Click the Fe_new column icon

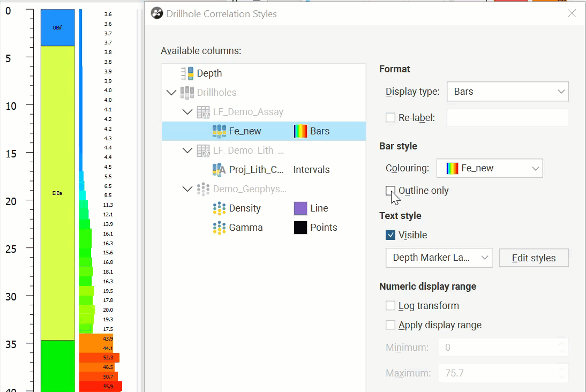pos(219,131)
